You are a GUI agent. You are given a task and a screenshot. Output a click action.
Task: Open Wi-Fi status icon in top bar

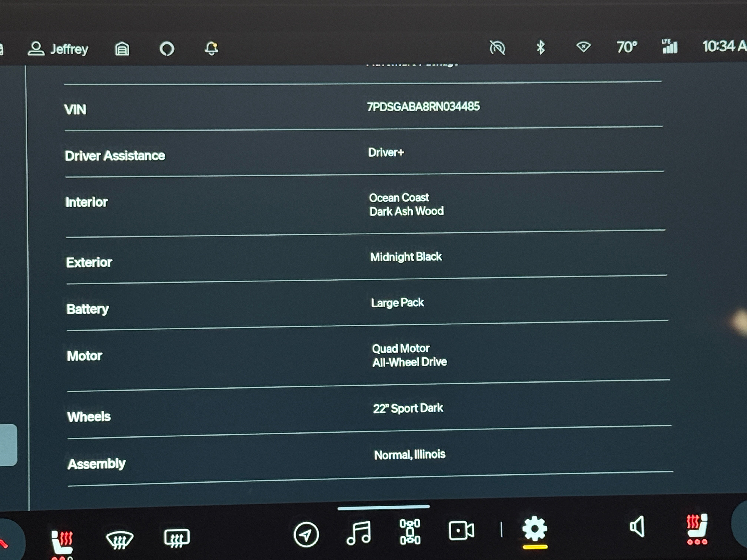583,47
